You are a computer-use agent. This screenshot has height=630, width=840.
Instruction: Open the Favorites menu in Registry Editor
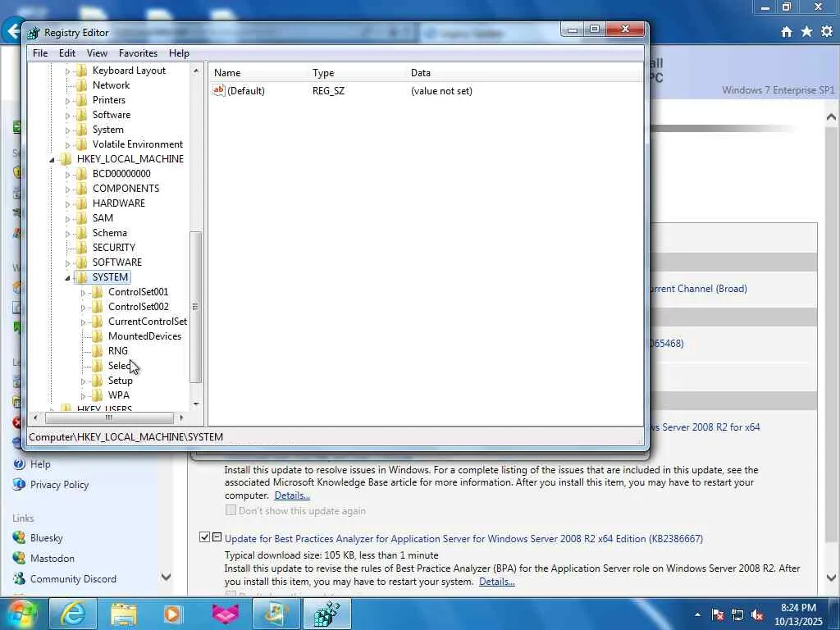[x=138, y=53]
